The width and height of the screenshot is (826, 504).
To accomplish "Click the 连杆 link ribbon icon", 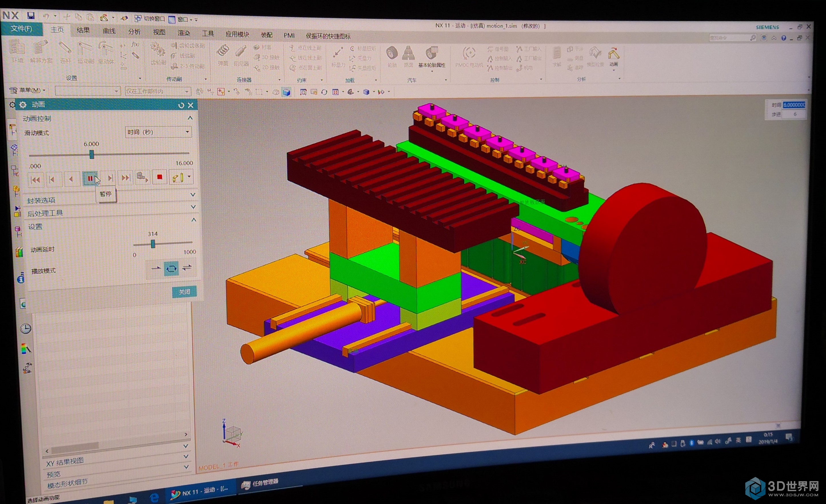I will coord(65,52).
